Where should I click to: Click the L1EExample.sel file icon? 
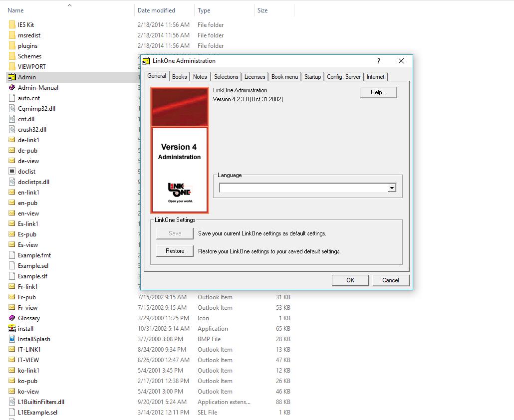click(x=12, y=413)
